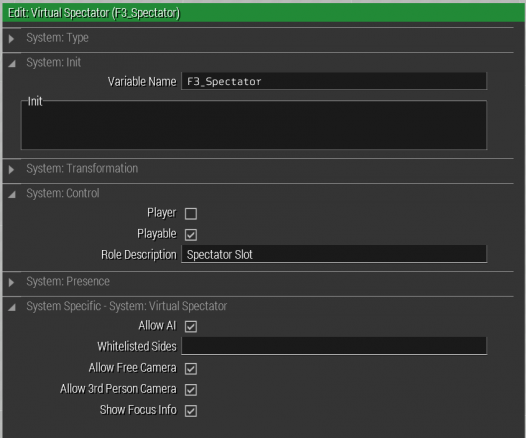The image size is (526, 438).
Task: Click the 'Allow Free Camera' label
Action: (x=133, y=368)
